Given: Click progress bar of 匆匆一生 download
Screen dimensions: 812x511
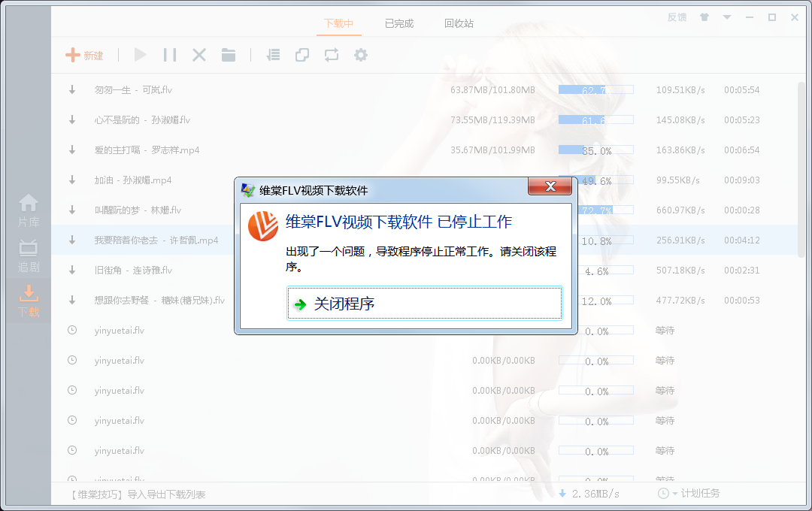Looking at the screenshot, I should tap(596, 89).
